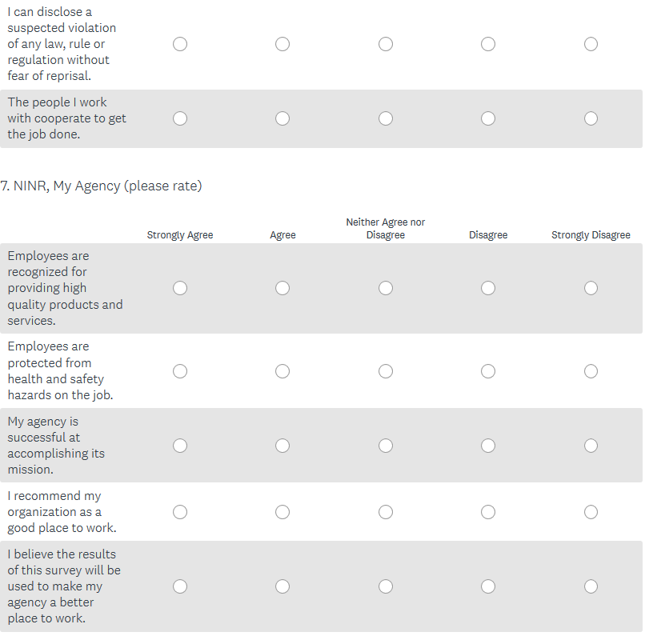Select Strongly Agree for survey results being used
The height and width of the screenshot is (644, 649).
pos(180,586)
